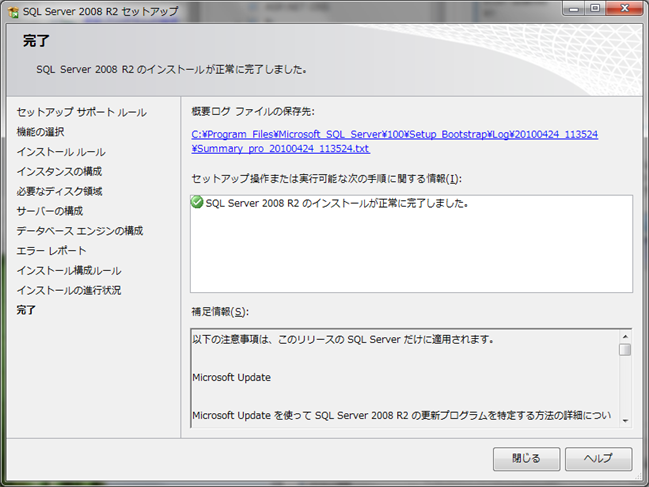
Task: Select インストール構成ルール step
Action: click(x=69, y=271)
